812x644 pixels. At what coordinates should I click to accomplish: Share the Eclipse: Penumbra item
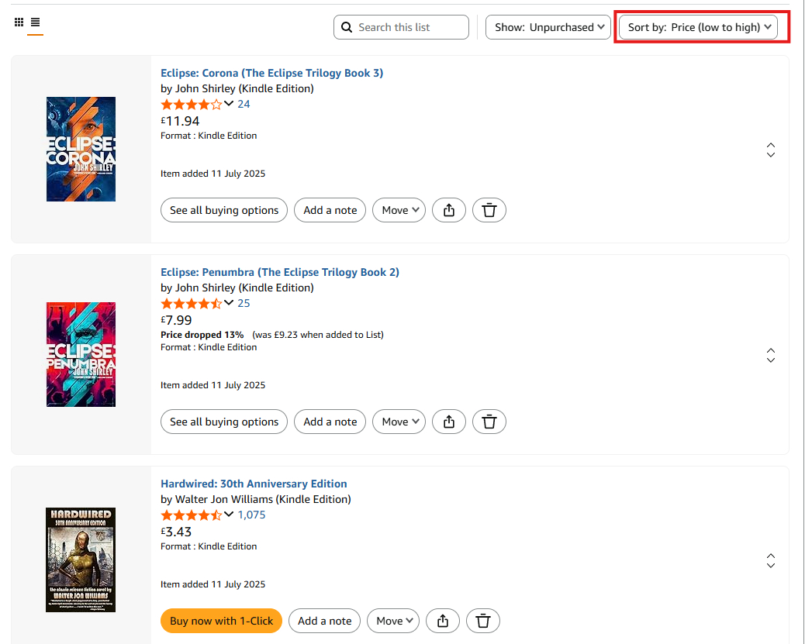pos(448,422)
